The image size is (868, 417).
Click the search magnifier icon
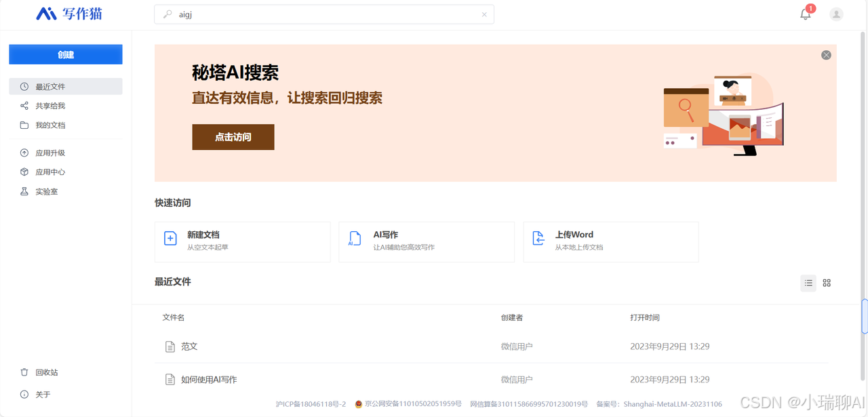[167, 14]
